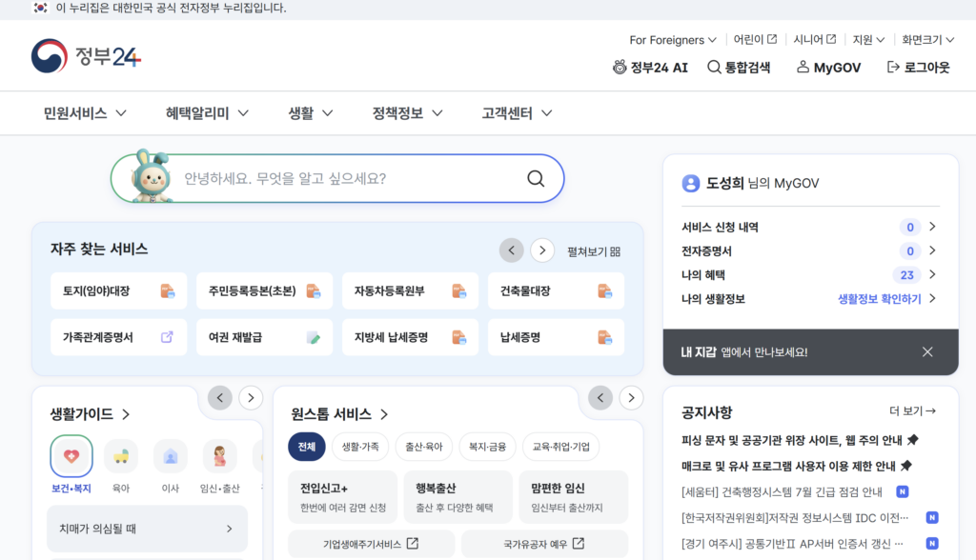Viewport: 976px width, 560px height.
Task: Open 건축물대장 service
Action: coord(556,290)
